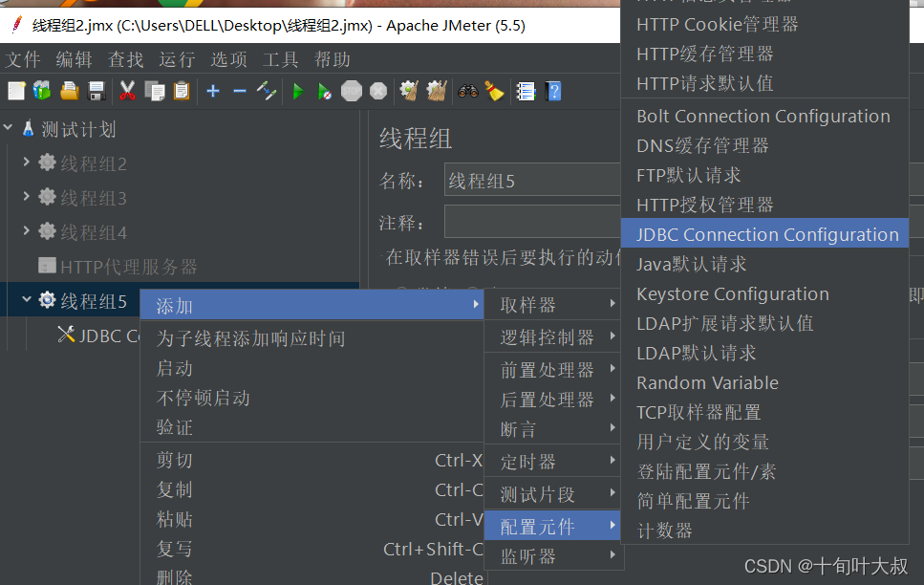Click the HTTP代理服务器 node icon
Image resolution: width=924 pixels, height=585 pixels.
pyautogui.click(x=47, y=266)
